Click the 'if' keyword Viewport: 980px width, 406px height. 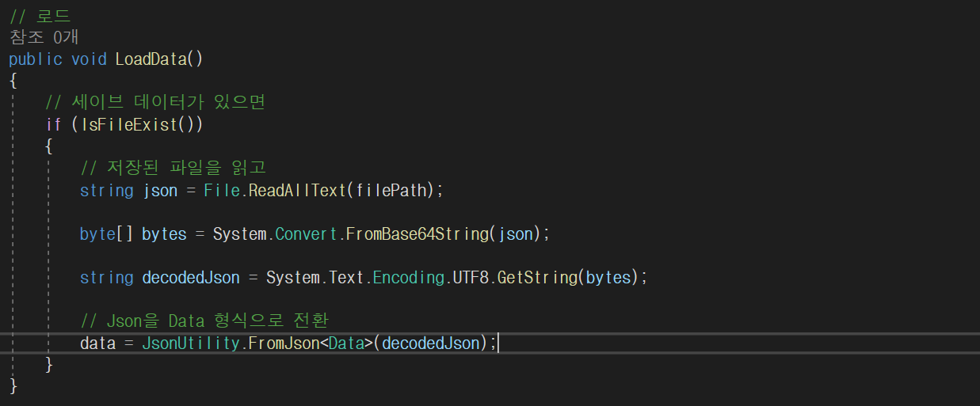[x=54, y=124]
